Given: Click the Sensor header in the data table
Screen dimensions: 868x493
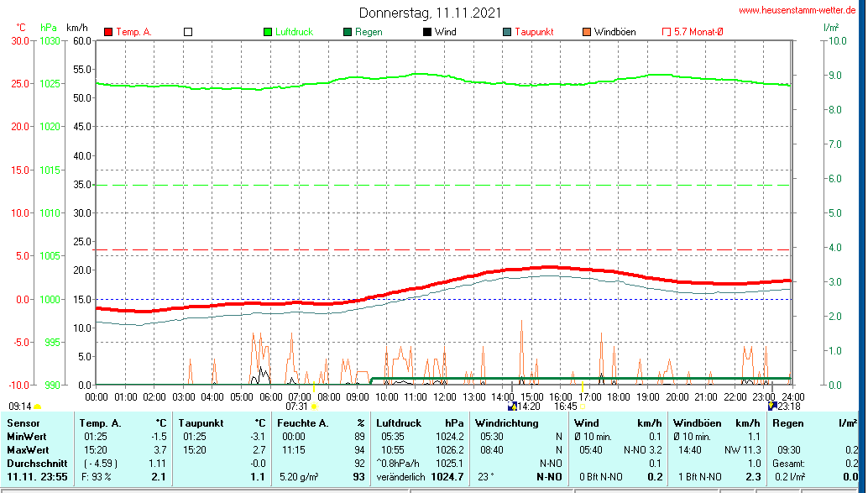Looking at the screenshot, I should click(x=24, y=423).
